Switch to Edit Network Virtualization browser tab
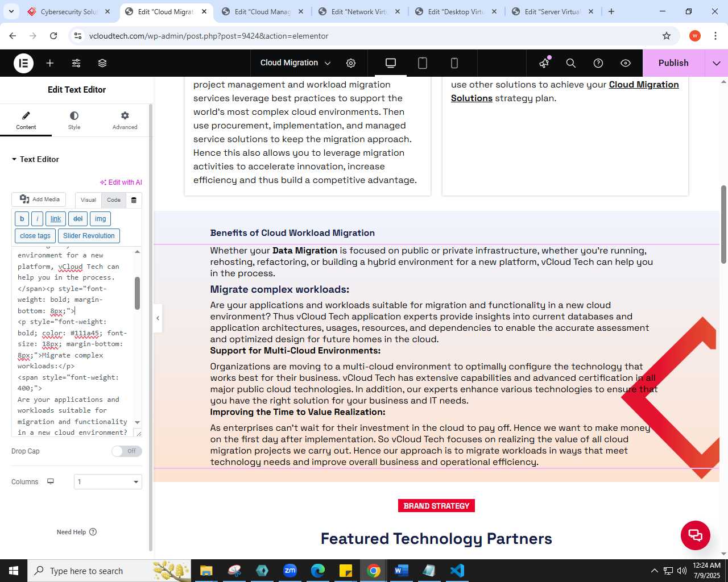Screen dimensions: 728x582 [x=359, y=11]
